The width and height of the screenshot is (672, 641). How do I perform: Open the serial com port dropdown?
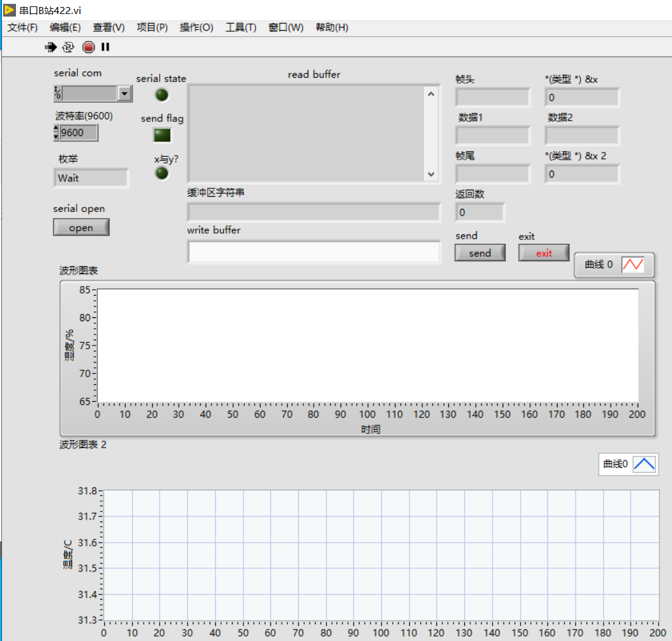point(125,93)
